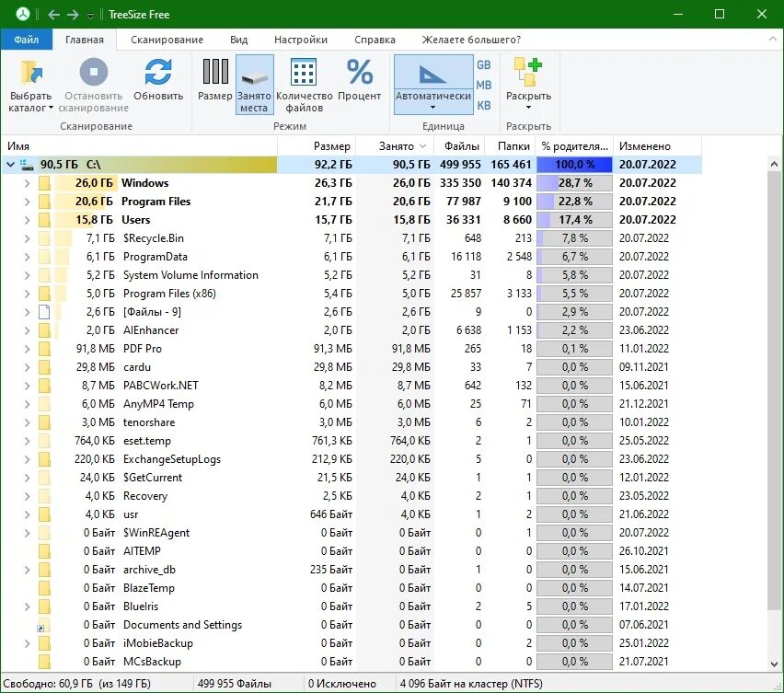This screenshot has height=693, width=784.
Task: Open quick access toolbar customization dropdown
Action: pos(90,15)
